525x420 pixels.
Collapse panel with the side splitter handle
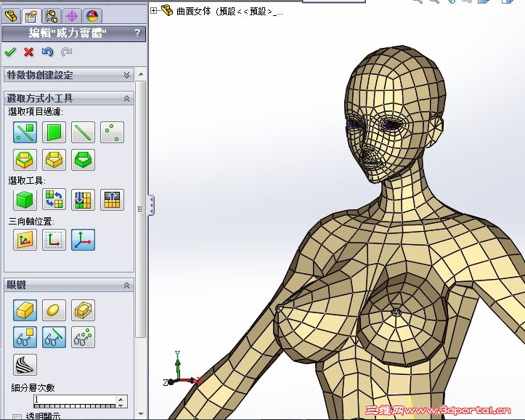pos(151,205)
